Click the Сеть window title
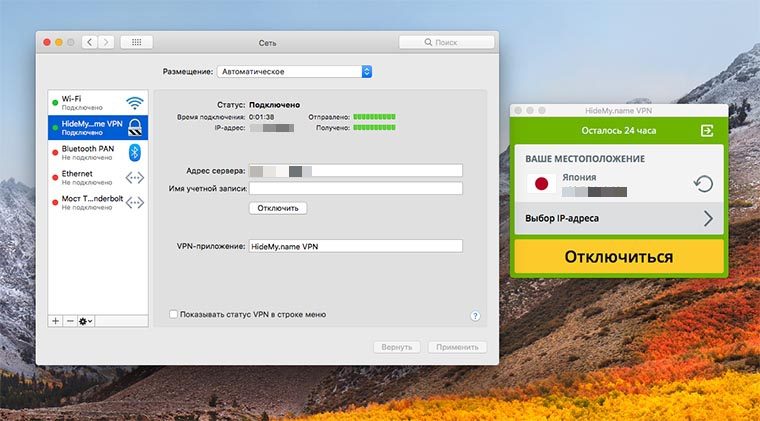The image size is (760, 421). 267,43
